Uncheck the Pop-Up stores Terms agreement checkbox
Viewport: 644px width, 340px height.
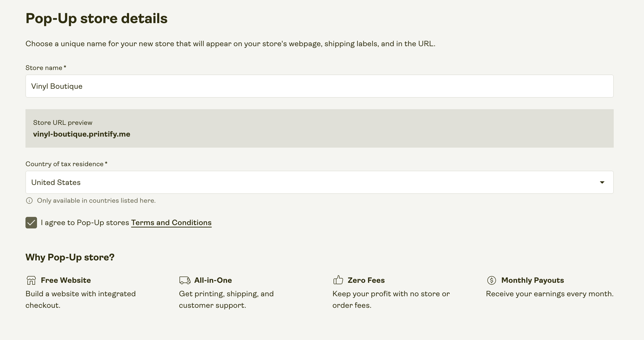[x=31, y=222]
